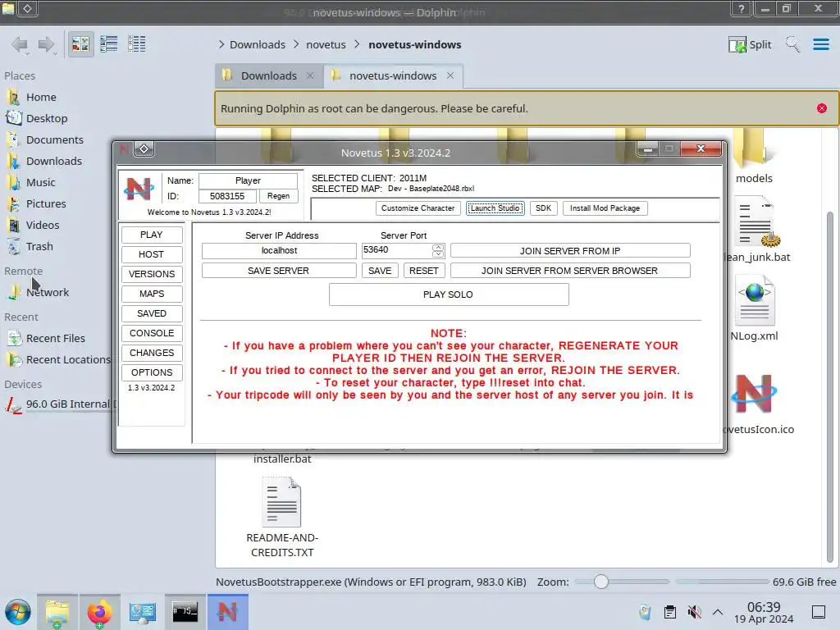Select the 96.0 GiB Internal device
The image size is (840, 630).
(67, 404)
